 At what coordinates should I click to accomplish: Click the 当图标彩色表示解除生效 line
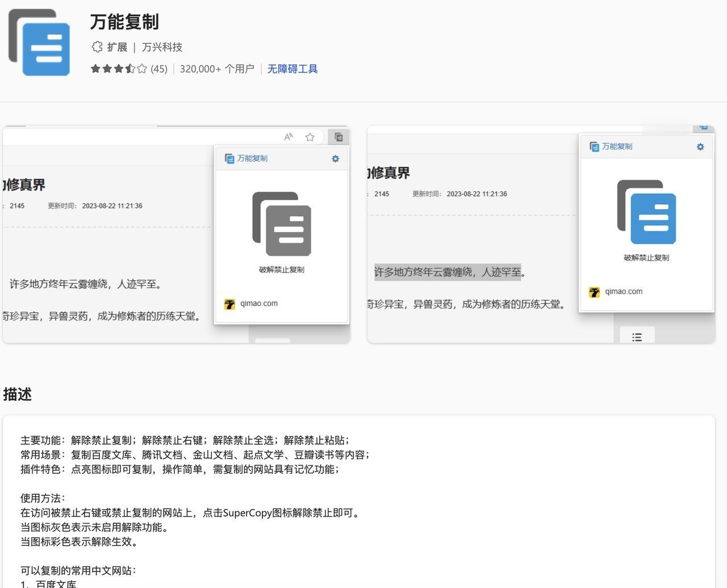pos(80,541)
